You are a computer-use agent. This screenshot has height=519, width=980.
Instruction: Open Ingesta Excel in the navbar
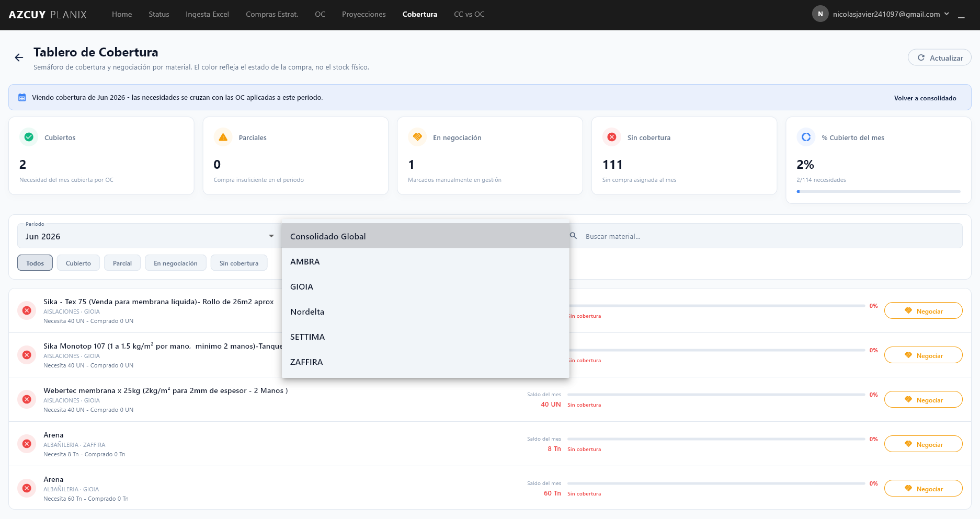click(207, 14)
